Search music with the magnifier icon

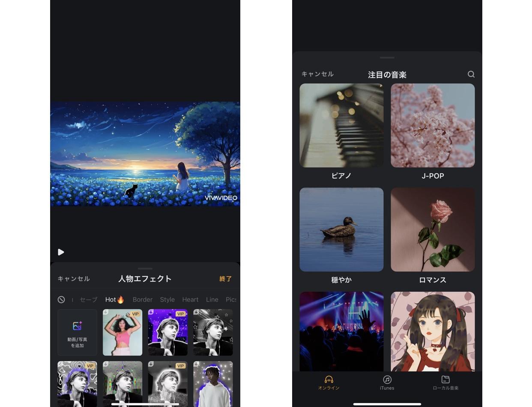pos(471,74)
